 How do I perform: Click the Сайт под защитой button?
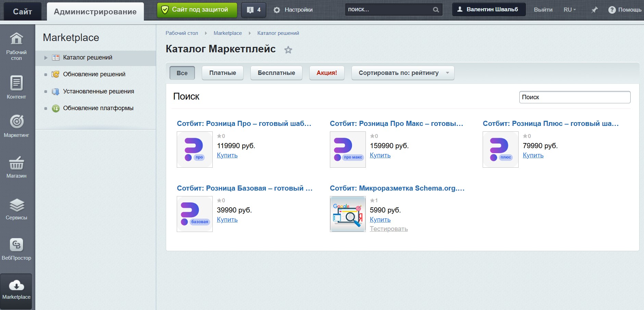click(197, 10)
